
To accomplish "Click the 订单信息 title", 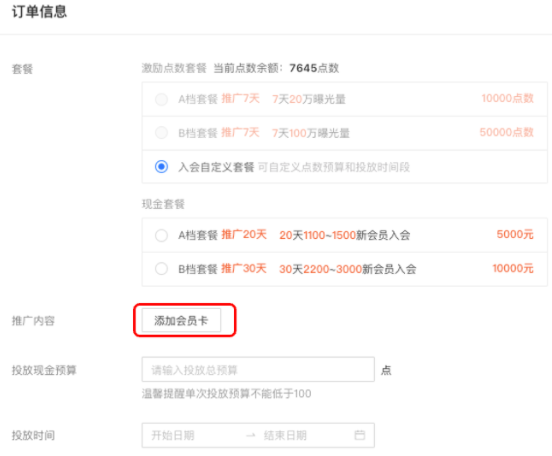I will pos(39,12).
